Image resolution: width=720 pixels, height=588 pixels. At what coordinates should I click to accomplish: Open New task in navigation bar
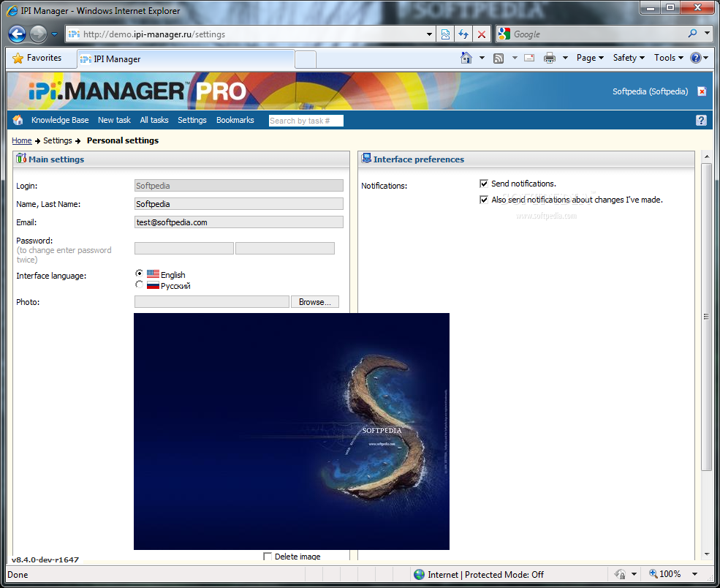pos(114,120)
